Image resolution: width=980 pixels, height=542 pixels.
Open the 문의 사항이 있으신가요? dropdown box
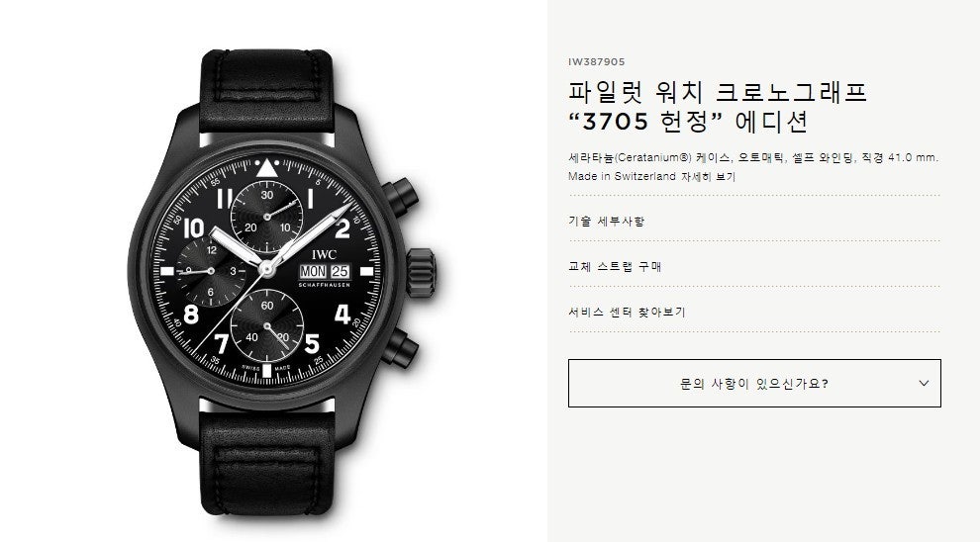coord(754,384)
